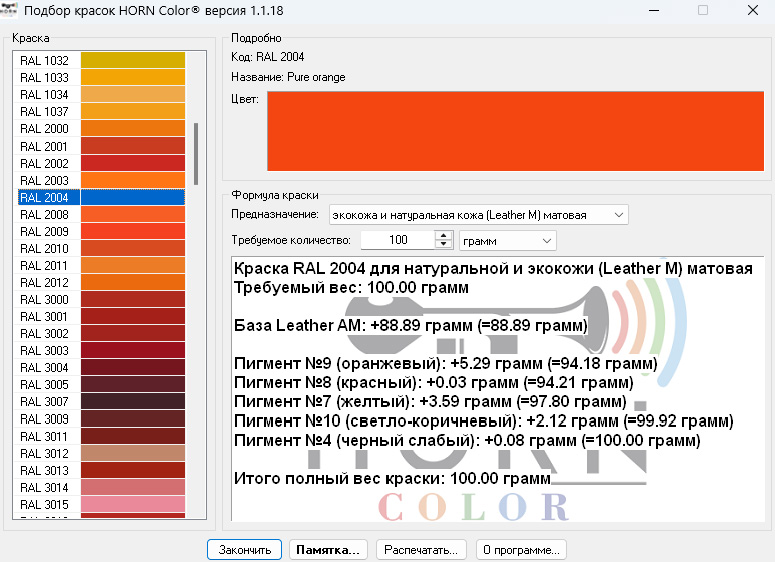
Task: Click the 'Пигмент №8 (красный)' line
Action: point(433,383)
